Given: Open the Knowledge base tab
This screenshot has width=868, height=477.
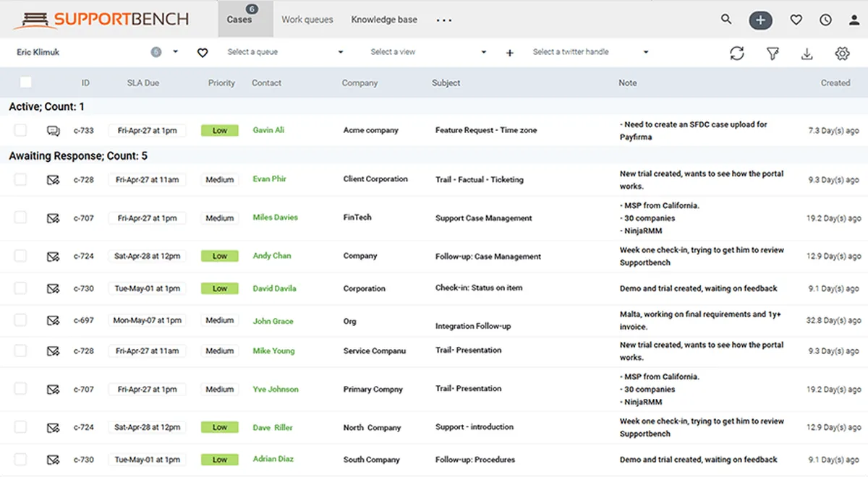Looking at the screenshot, I should tap(384, 20).
